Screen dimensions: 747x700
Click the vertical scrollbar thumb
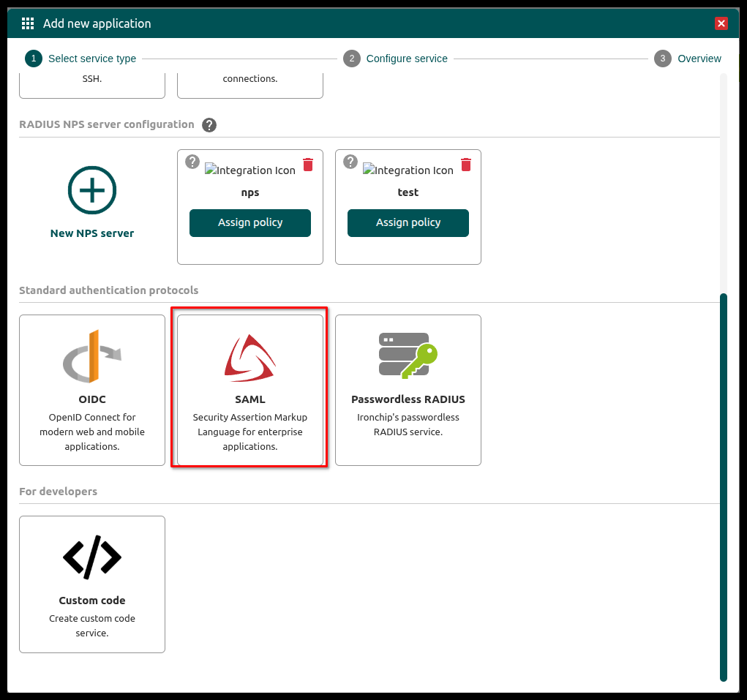tap(724, 486)
